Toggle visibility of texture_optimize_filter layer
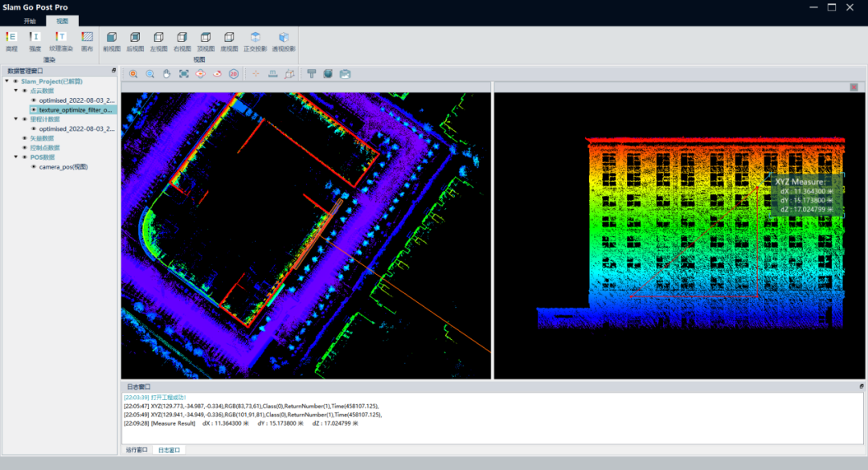This screenshot has height=470, width=868. coord(33,109)
